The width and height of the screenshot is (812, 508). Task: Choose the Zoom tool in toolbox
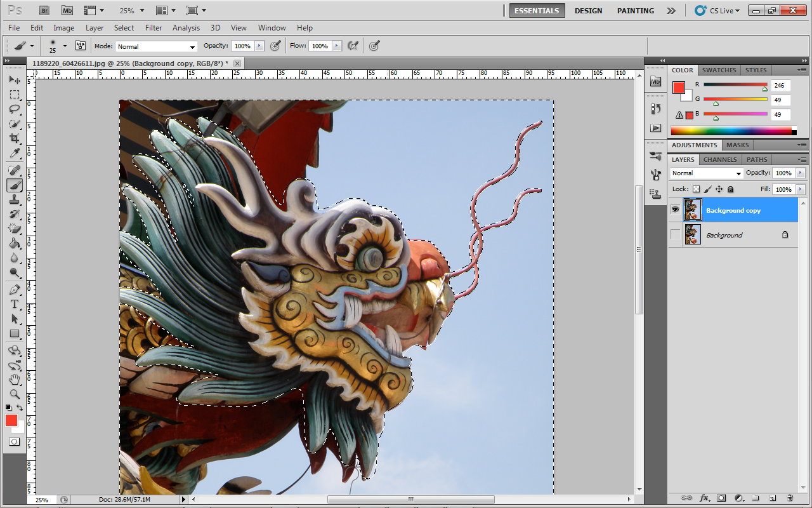coord(15,394)
